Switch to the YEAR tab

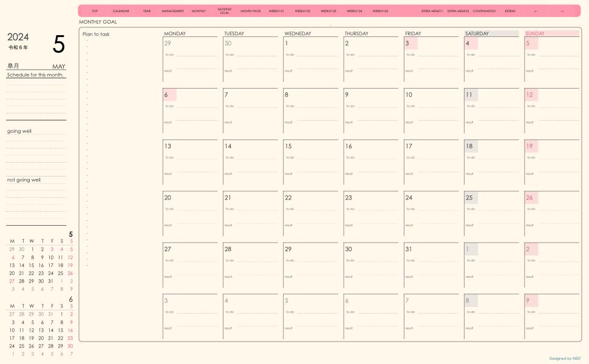[147, 12]
